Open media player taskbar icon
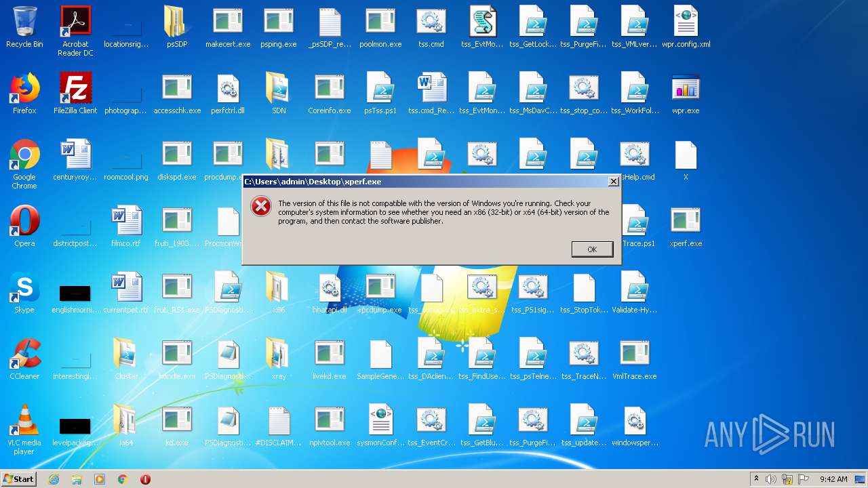The height and width of the screenshot is (488, 868). tap(100, 479)
